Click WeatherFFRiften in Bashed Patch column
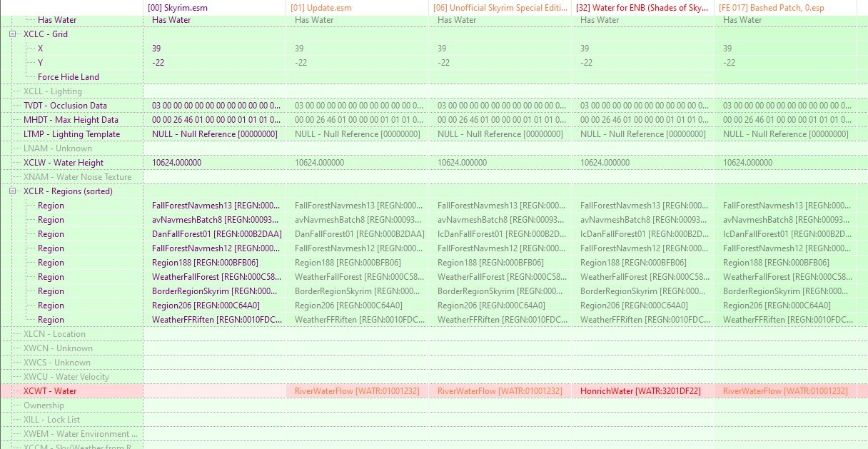This screenshot has height=449, width=868. [x=787, y=320]
